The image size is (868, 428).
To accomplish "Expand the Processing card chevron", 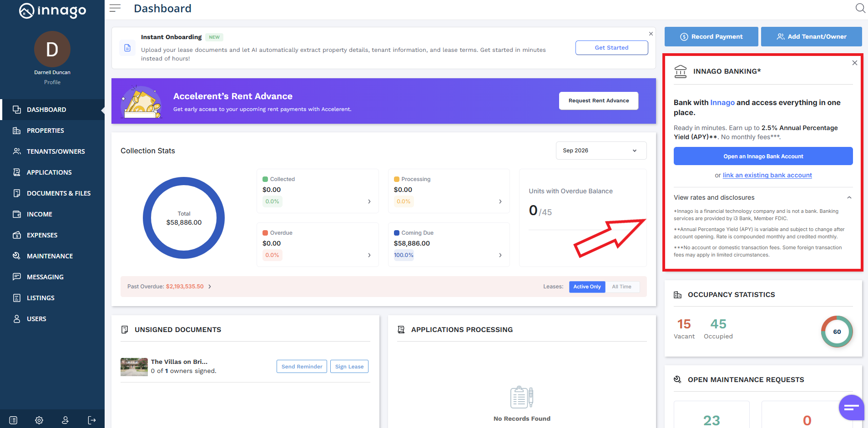I will coord(500,201).
